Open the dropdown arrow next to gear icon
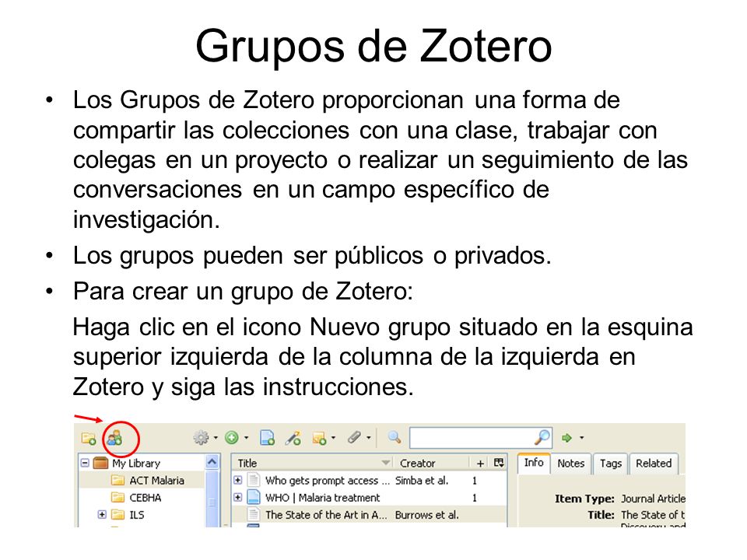Viewport: 747px width, 560px height. tap(216, 438)
